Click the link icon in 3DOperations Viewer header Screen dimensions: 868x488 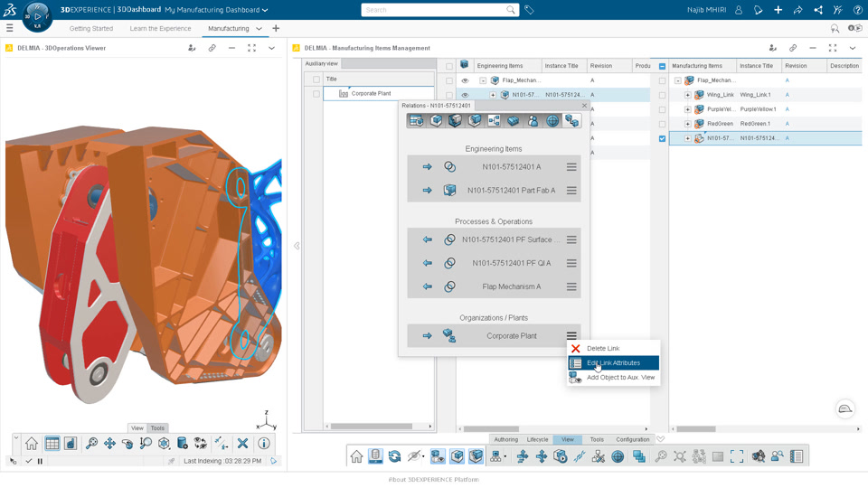click(x=212, y=48)
